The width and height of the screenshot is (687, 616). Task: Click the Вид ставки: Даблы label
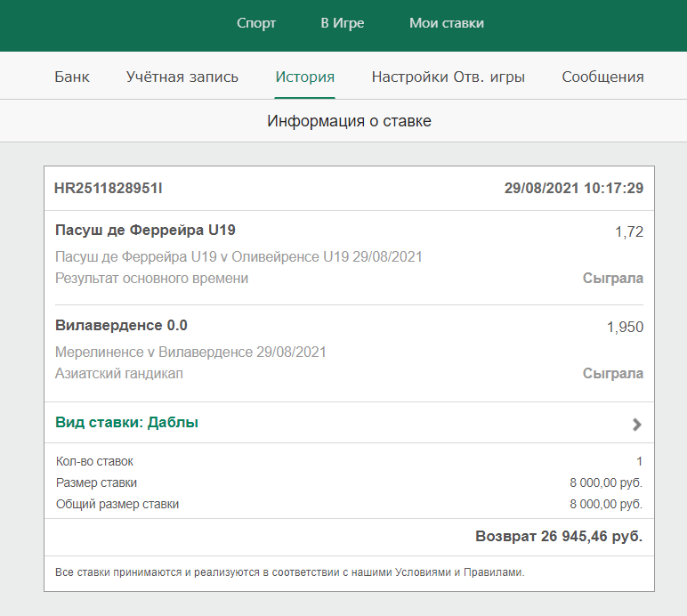pos(126,422)
